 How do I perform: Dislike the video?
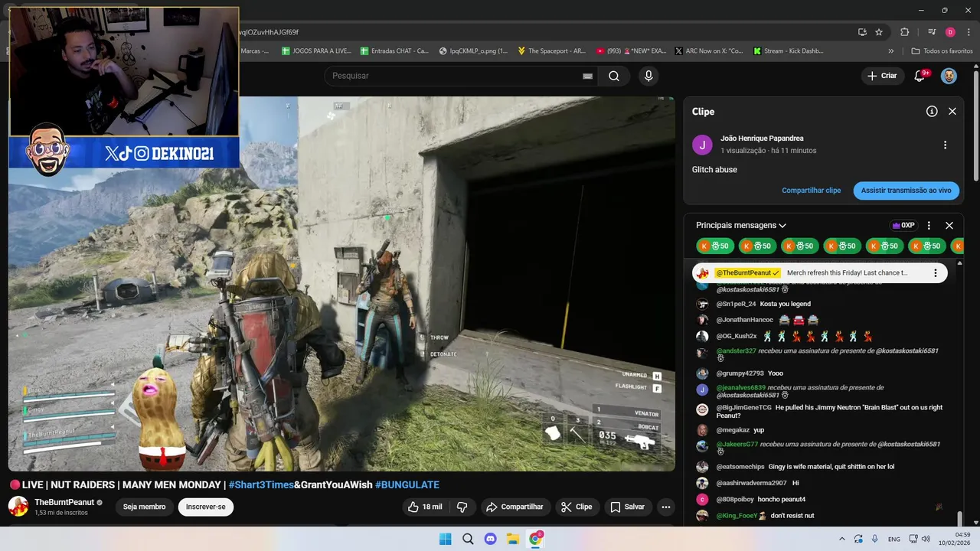tap(462, 507)
